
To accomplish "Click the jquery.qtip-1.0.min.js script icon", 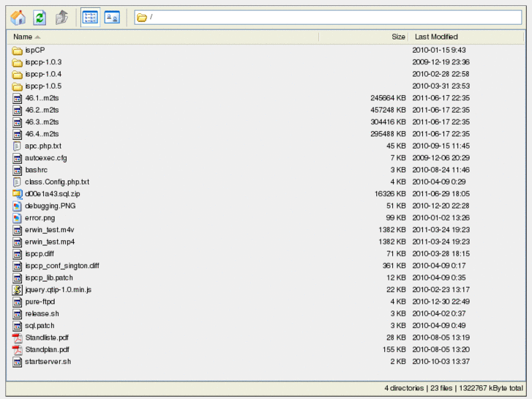I will tap(18, 290).
